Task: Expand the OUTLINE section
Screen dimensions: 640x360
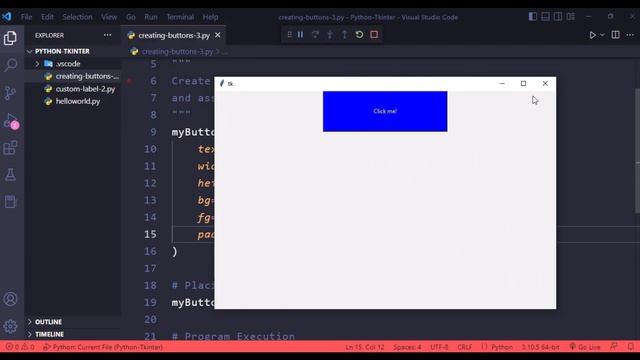Action: (x=73, y=322)
